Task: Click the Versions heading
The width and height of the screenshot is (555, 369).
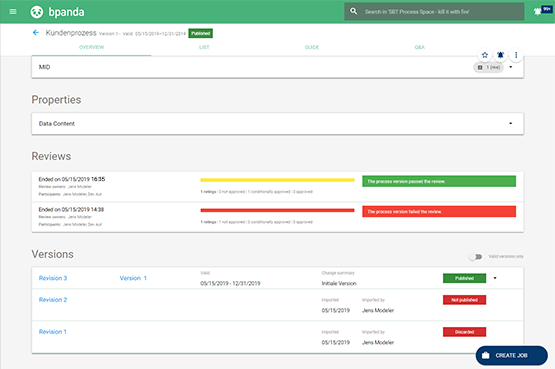Action: pos(52,254)
